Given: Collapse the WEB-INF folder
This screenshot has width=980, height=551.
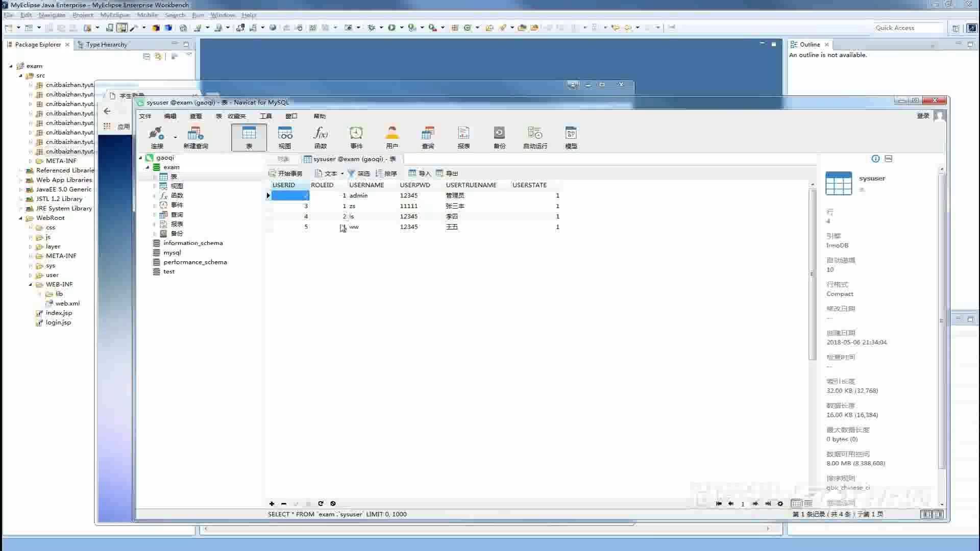Looking at the screenshot, I should pyautogui.click(x=30, y=285).
